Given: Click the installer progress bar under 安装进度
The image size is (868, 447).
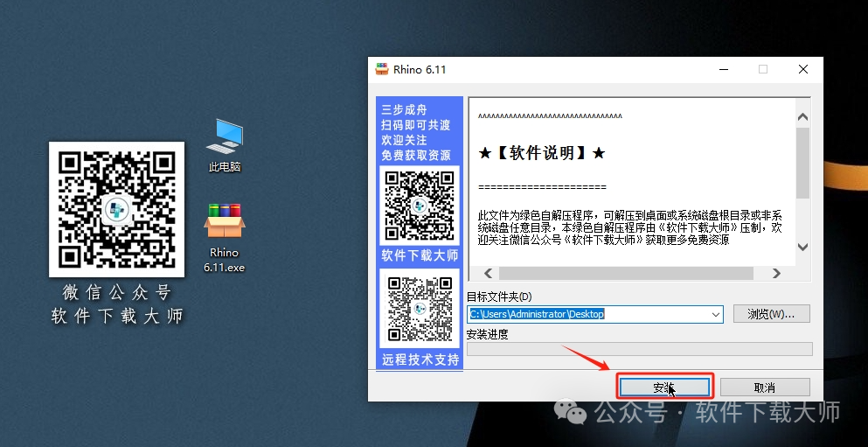Looking at the screenshot, I should [639, 349].
